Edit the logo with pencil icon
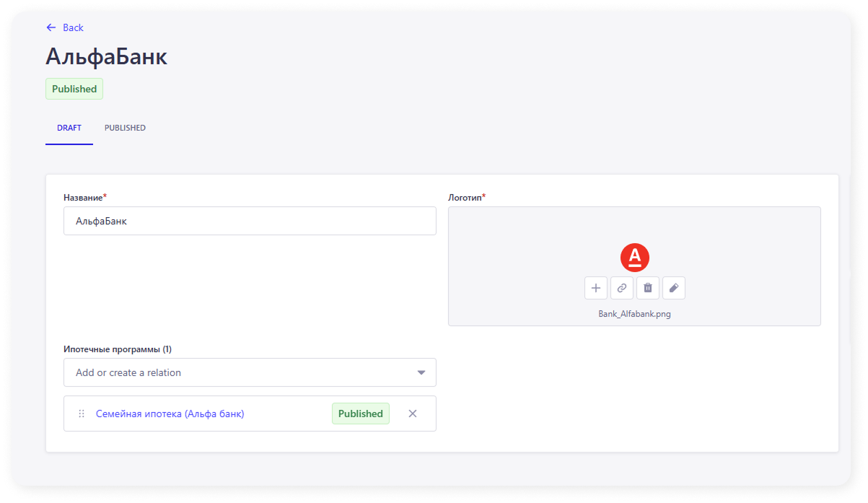This screenshot has height=503, width=868. pos(674,288)
